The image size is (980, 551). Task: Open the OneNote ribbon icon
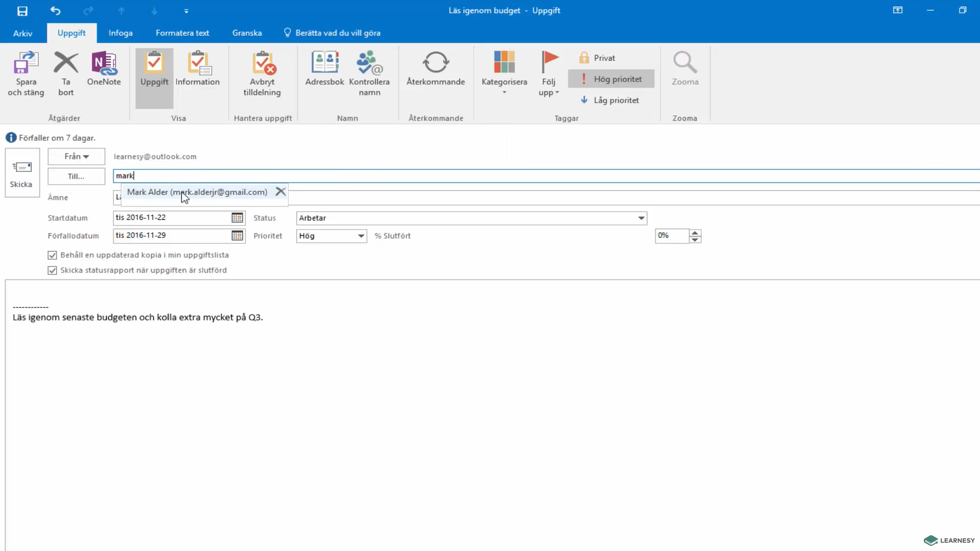(104, 69)
